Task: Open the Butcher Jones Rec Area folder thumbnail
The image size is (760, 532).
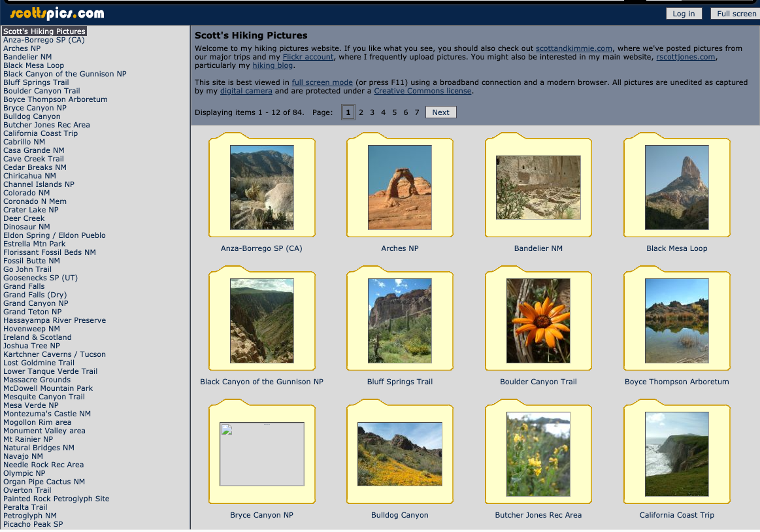Action: tap(538, 454)
